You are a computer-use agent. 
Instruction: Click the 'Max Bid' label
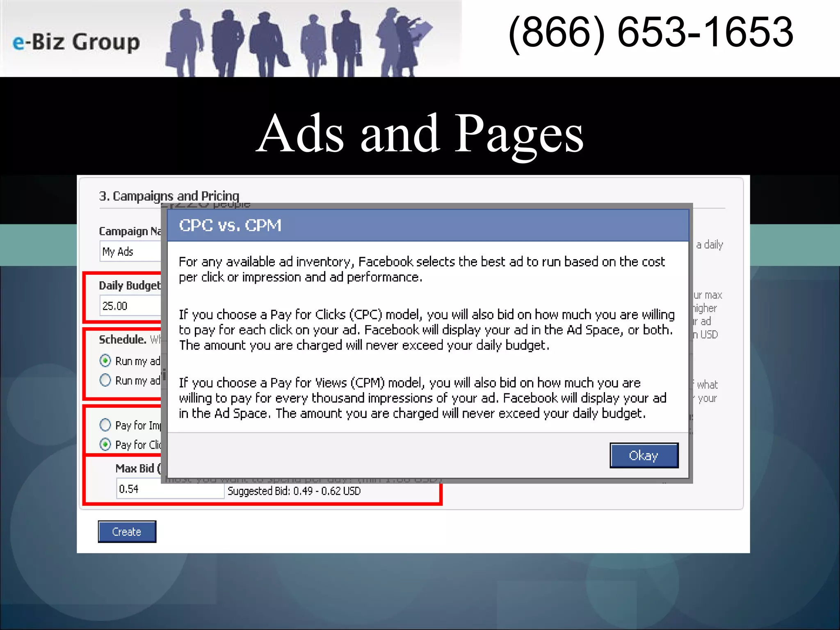click(x=135, y=468)
